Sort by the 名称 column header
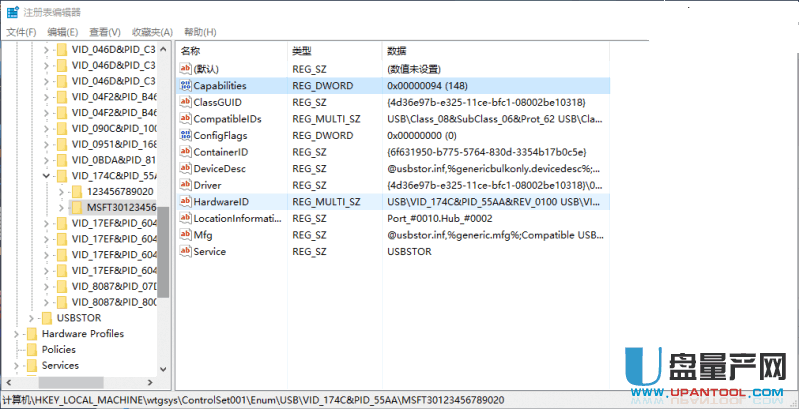 point(190,50)
